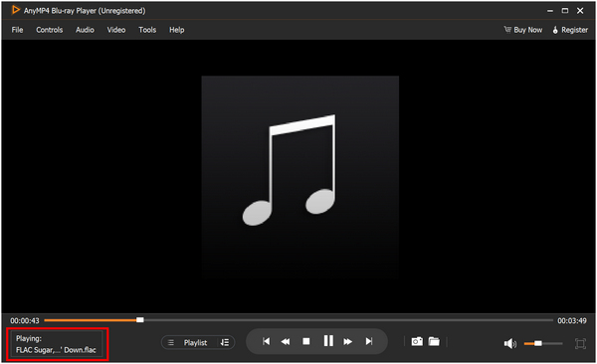This screenshot has height=364, width=597.
Task: Click the playing file name FLAC Sugar
Action: [56, 350]
